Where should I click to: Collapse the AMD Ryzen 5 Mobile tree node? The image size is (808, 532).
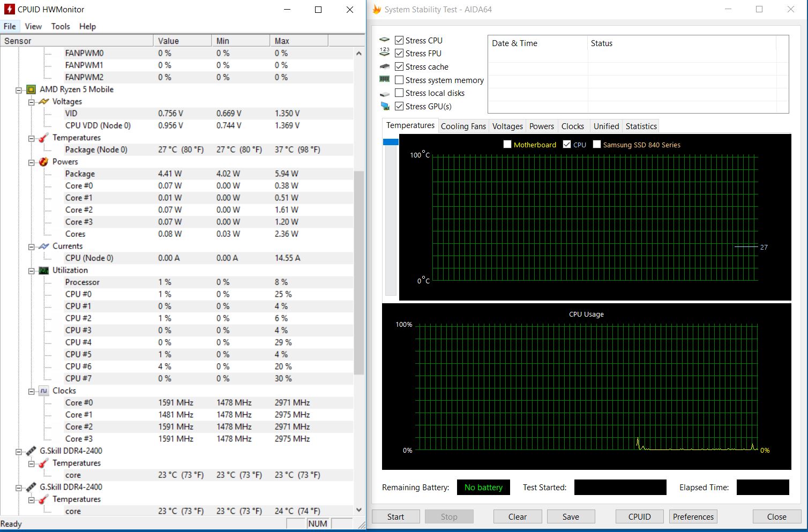[x=19, y=90]
